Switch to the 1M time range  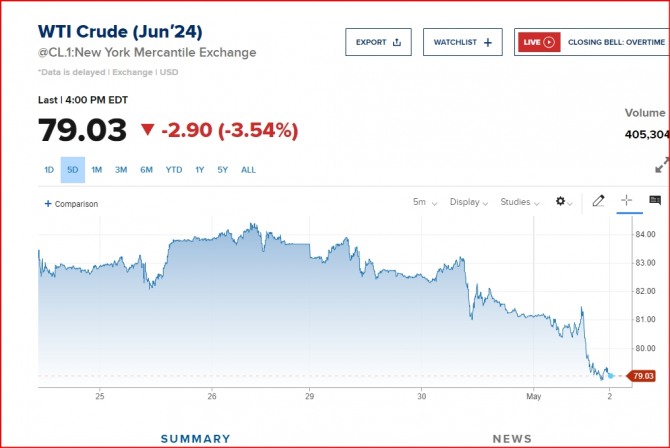coord(97,170)
